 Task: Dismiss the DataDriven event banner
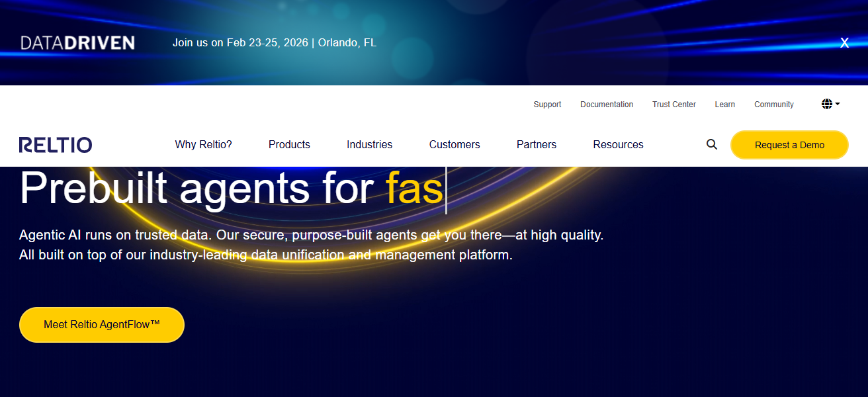pos(844,43)
